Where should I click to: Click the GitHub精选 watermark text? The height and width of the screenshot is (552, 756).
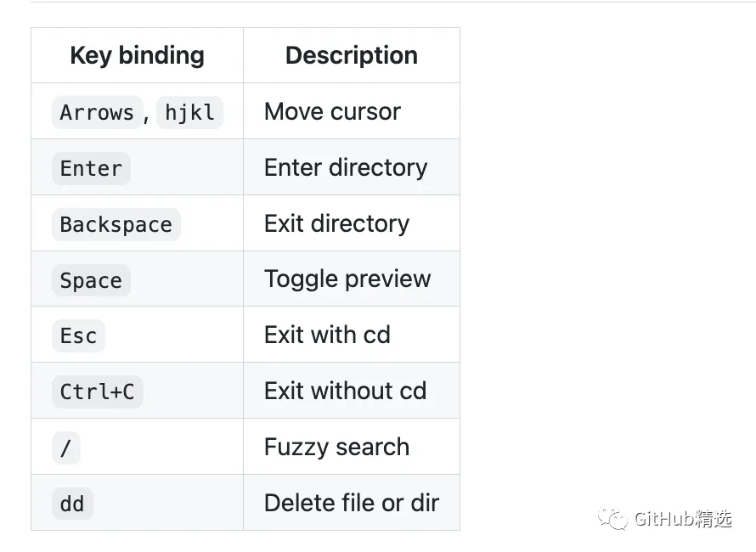click(x=682, y=519)
